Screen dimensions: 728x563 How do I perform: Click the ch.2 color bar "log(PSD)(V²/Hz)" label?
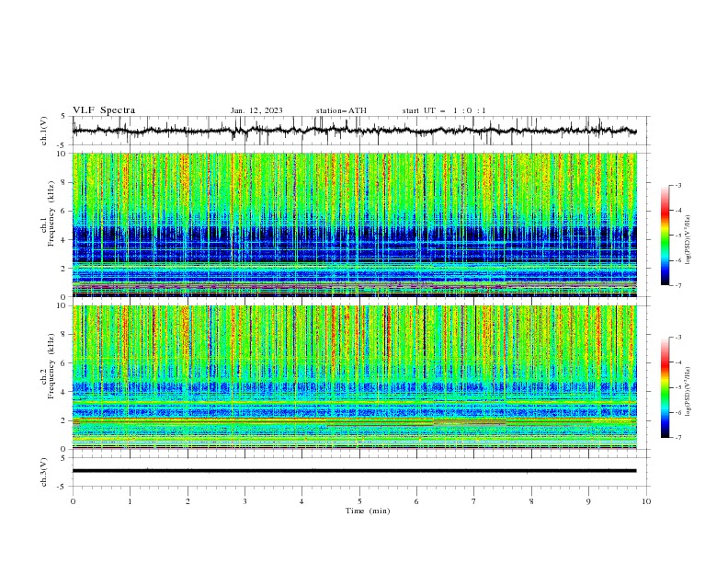tap(688, 392)
